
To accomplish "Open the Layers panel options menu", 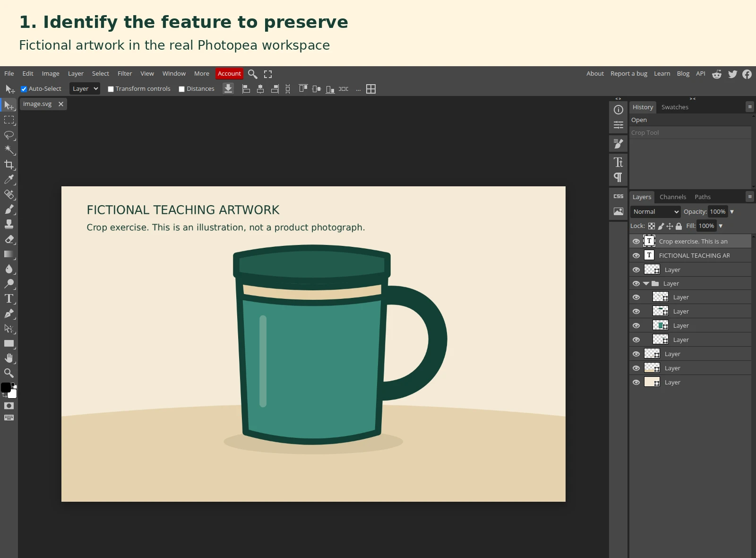I will [x=750, y=197].
